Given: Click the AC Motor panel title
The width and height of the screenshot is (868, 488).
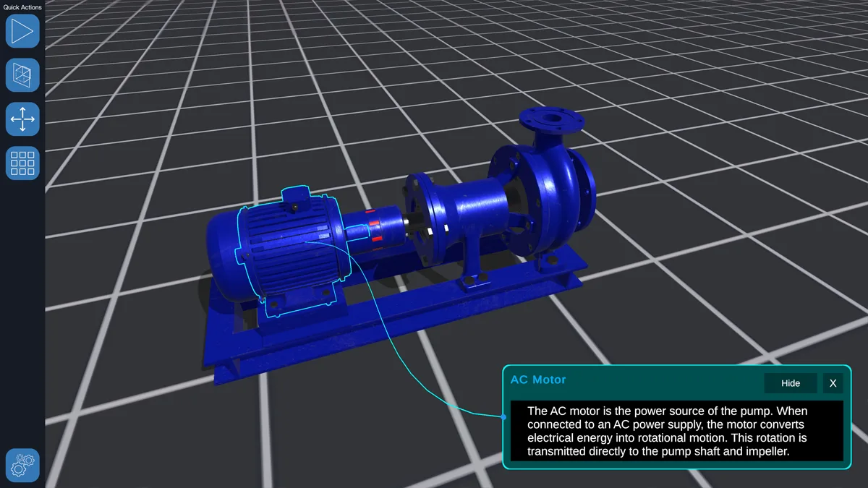Looking at the screenshot, I should click(538, 380).
